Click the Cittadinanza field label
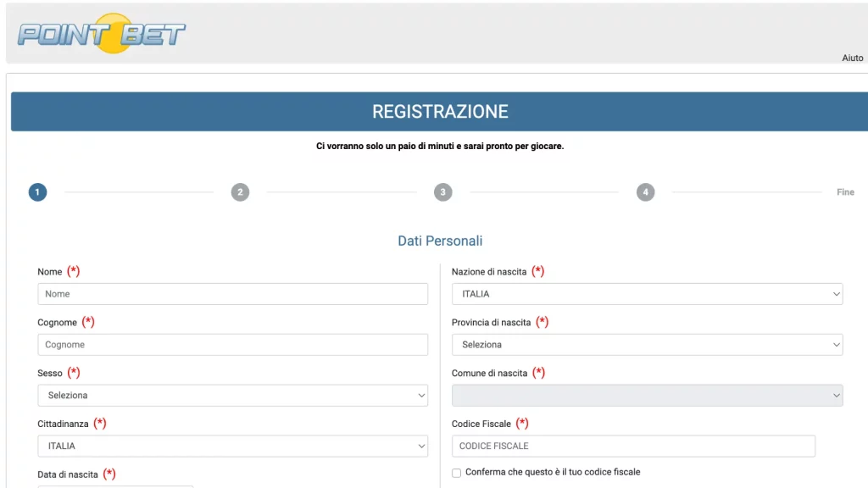Image resolution: width=868 pixels, height=488 pixels. [x=63, y=424]
